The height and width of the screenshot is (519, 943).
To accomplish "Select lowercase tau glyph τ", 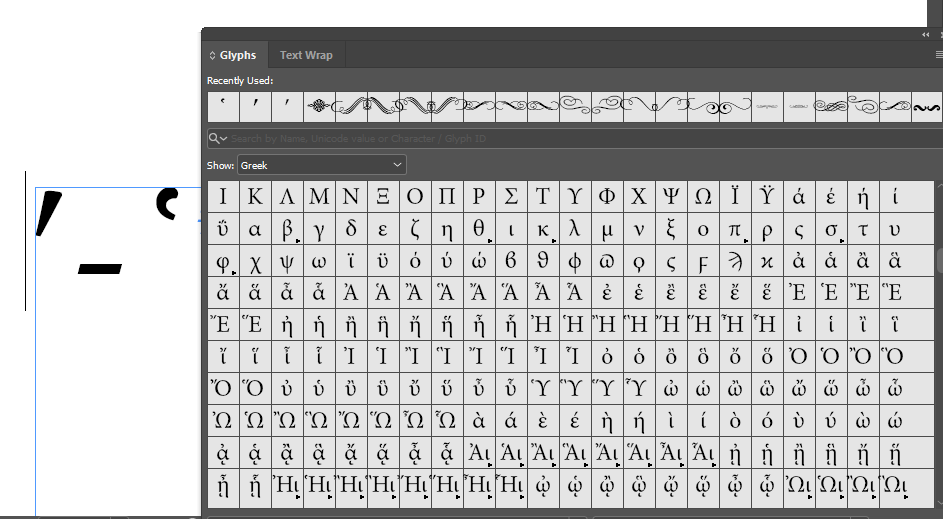I will (863, 229).
